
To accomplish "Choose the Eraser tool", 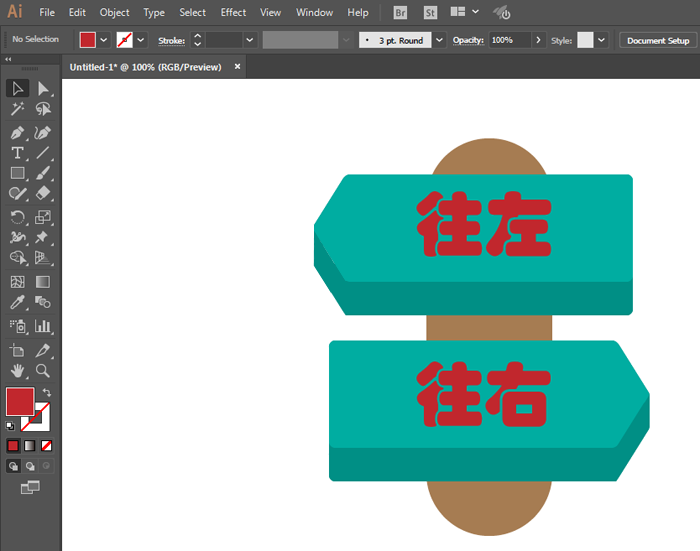I will [43, 193].
